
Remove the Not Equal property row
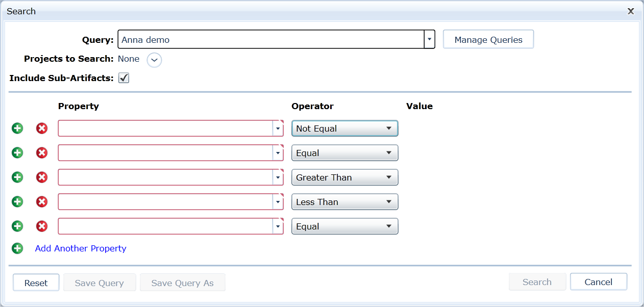point(42,129)
